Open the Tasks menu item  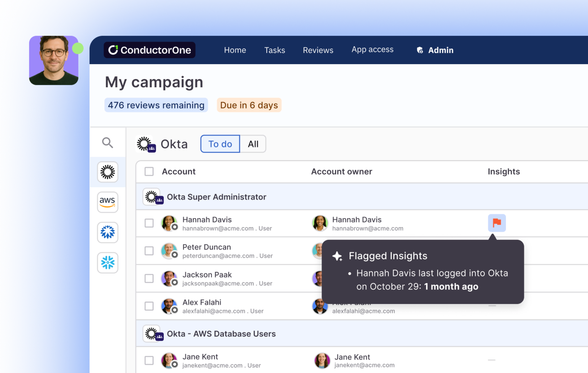pyautogui.click(x=275, y=50)
